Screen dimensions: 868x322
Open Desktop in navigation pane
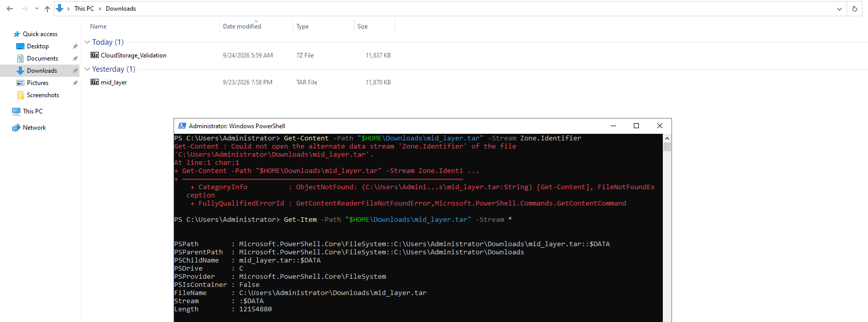coord(38,46)
